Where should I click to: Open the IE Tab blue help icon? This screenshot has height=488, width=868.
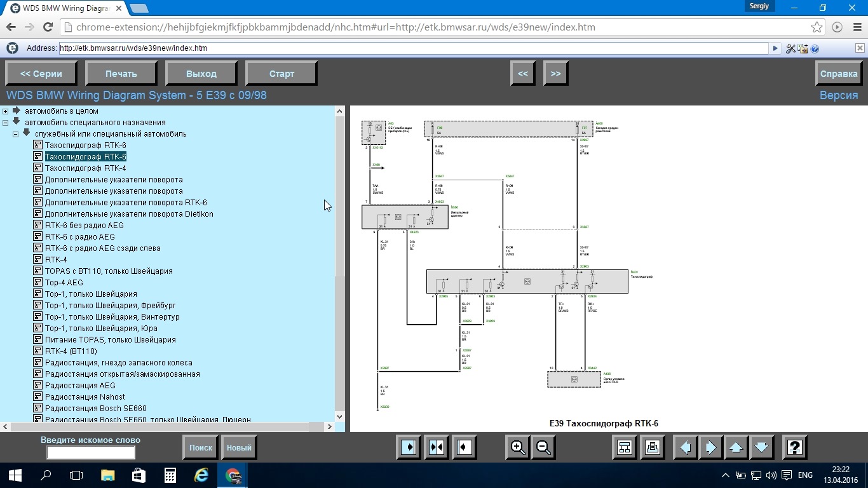pos(815,48)
